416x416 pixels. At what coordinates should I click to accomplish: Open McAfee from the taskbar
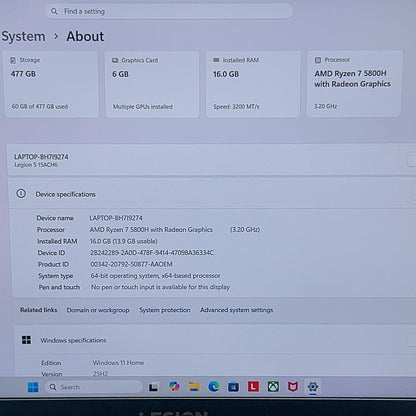293,387
